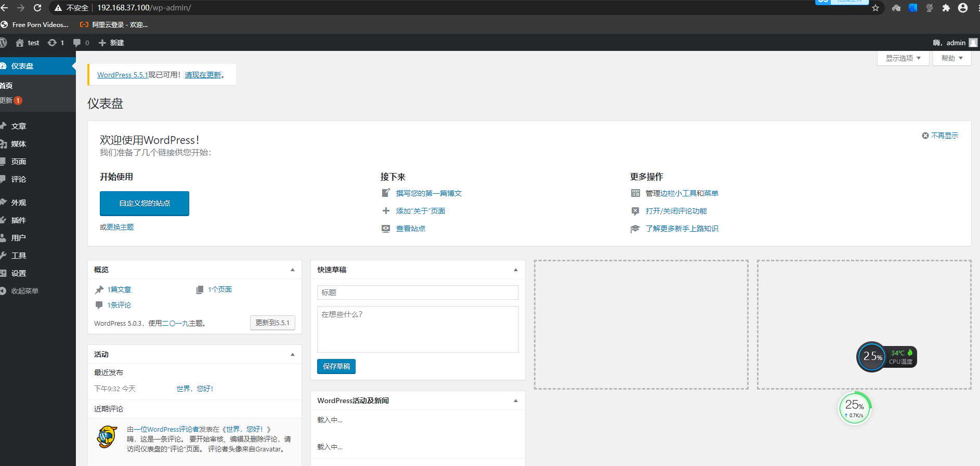Open the comments bubble in the admin bar
This screenshot has width=980, height=466.
click(x=77, y=43)
